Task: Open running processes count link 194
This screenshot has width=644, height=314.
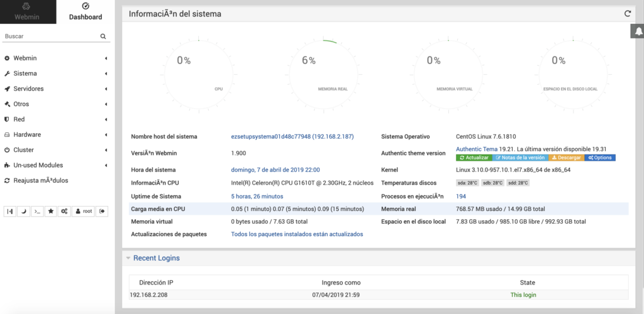Action: click(x=461, y=197)
